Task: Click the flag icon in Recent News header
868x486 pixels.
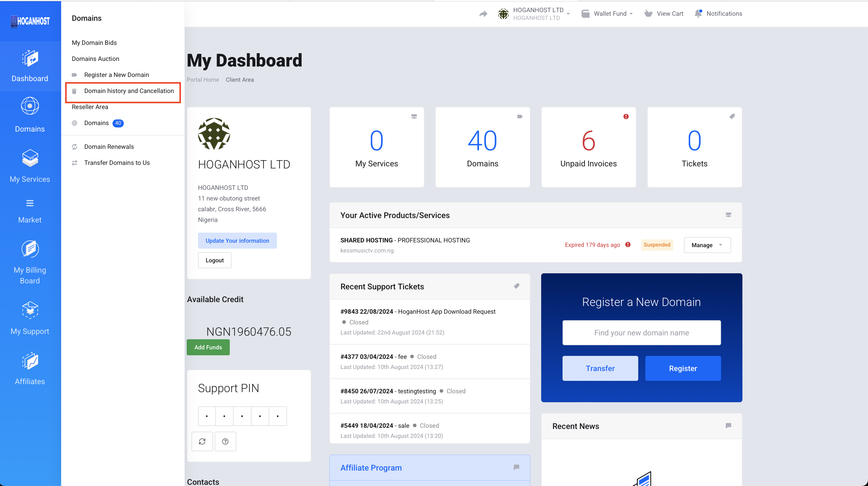Action: coord(728,426)
